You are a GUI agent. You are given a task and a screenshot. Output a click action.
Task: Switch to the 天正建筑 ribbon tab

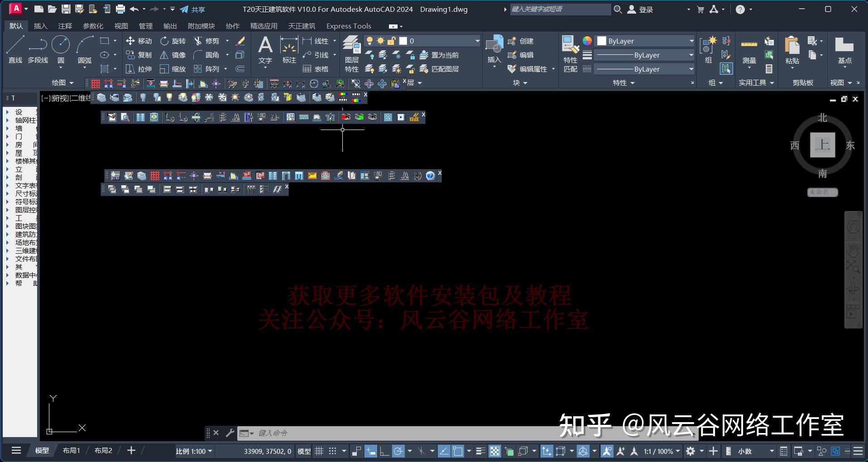pyautogui.click(x=302, y=26)
